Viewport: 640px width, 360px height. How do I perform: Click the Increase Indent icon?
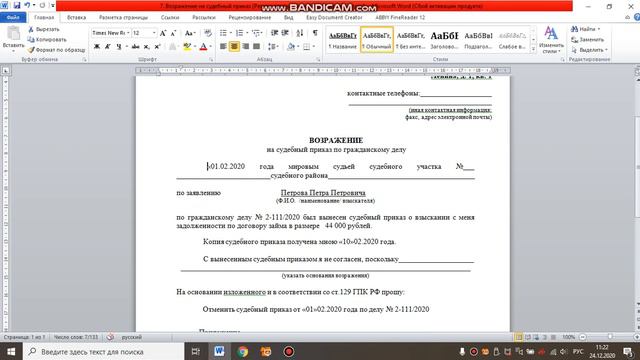285,33
